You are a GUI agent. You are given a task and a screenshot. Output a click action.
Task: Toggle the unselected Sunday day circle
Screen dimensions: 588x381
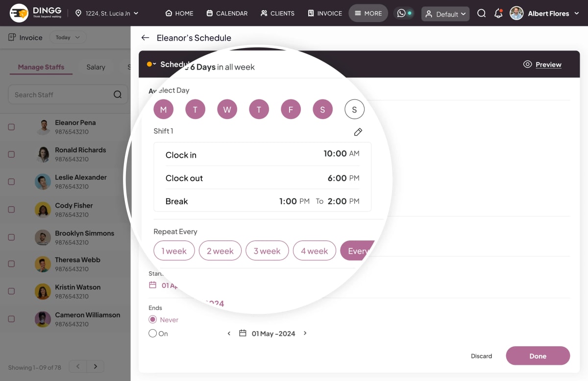click(x=354, y=109)
